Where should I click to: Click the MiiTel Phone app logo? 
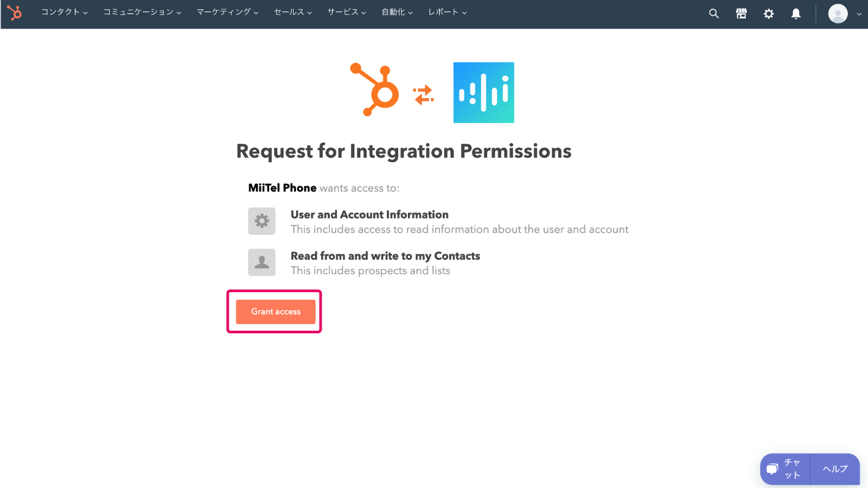pos(483,93)
